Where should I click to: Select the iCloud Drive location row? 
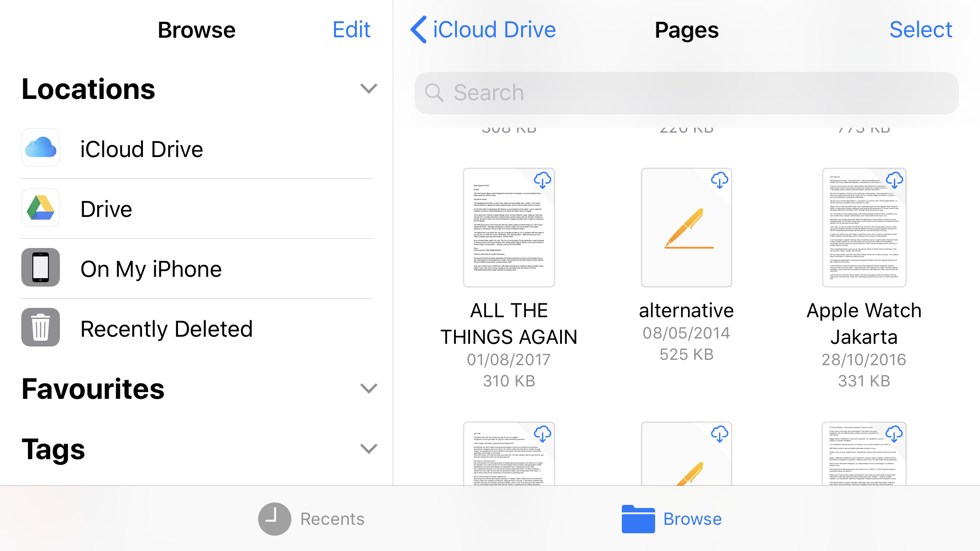(197, 149)
